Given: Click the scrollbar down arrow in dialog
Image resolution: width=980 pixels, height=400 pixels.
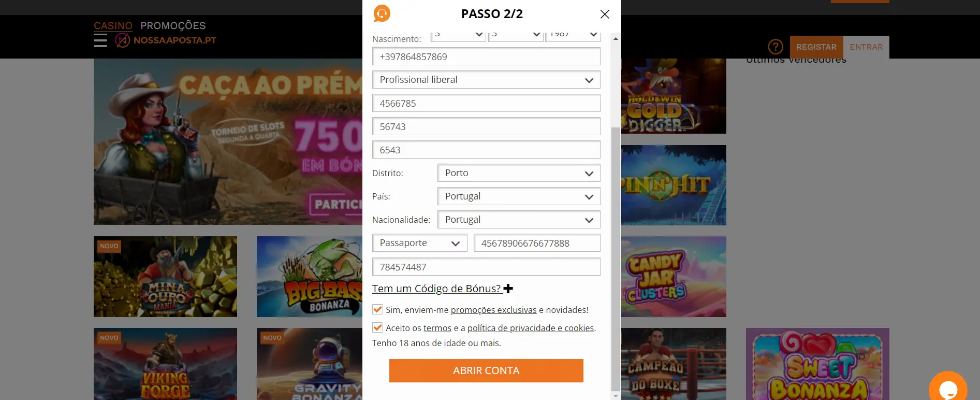Looking at the screenshot, I should pyautogui.click(x=616, y=396).
